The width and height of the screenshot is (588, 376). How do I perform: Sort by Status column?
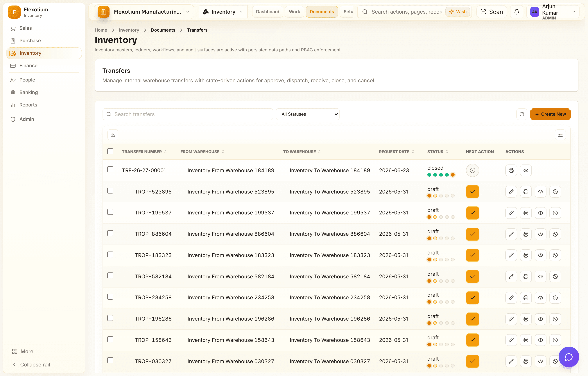click(x=438, y=152)
